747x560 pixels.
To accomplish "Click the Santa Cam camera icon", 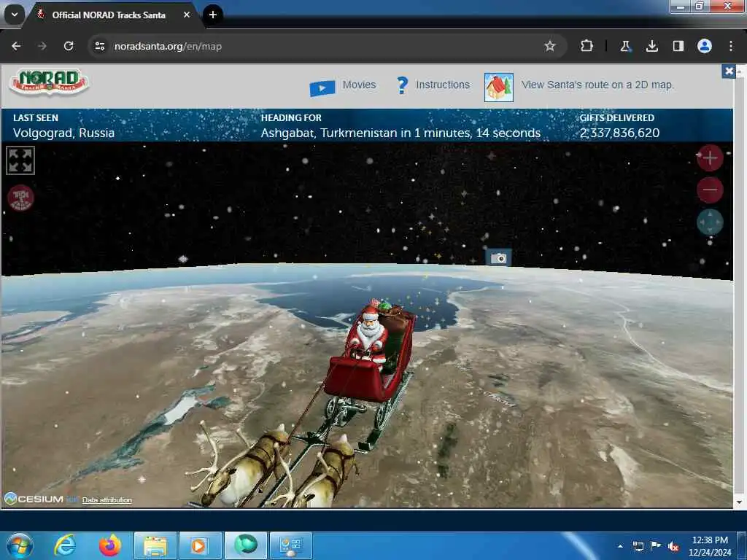I will (499, 258).
